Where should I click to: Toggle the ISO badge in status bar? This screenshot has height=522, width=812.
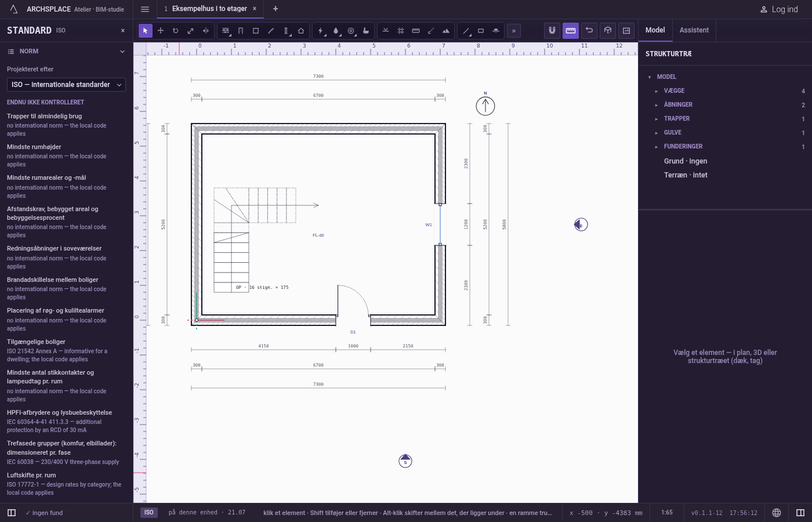149,513
